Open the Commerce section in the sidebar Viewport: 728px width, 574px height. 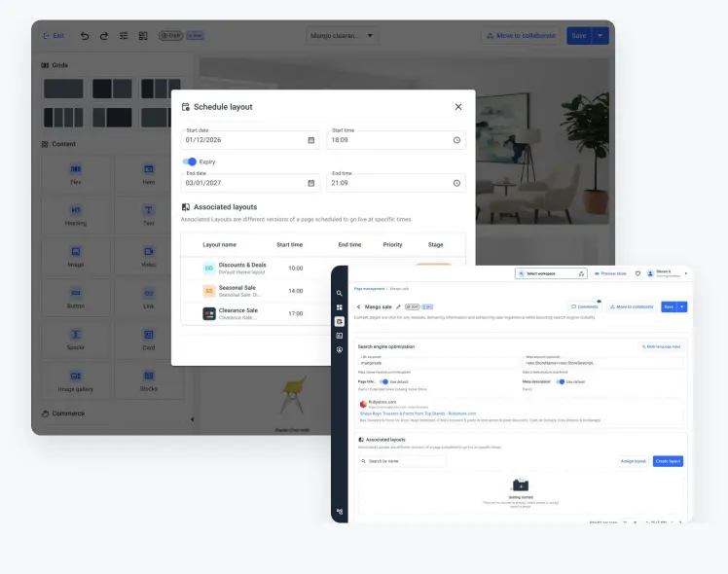63,413
